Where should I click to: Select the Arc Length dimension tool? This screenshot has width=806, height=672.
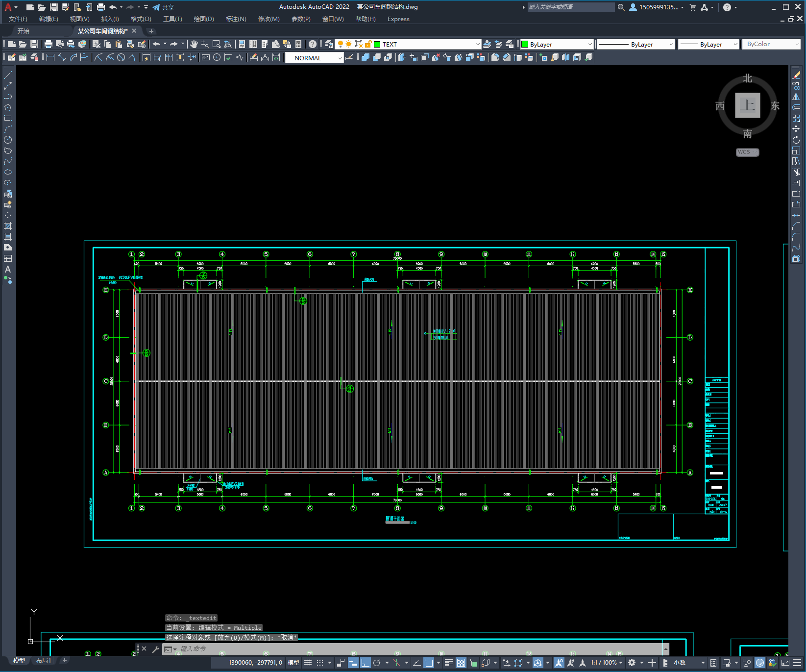pyautogui.click(x=73, y=57)
